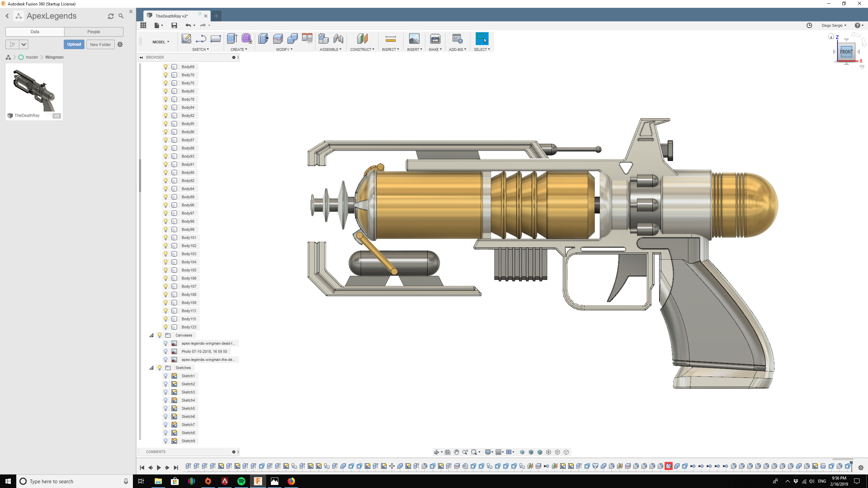This screenshot has width=868, height=488.
Task: Click the FRONT face of view cube
Action: pos(846,52)
